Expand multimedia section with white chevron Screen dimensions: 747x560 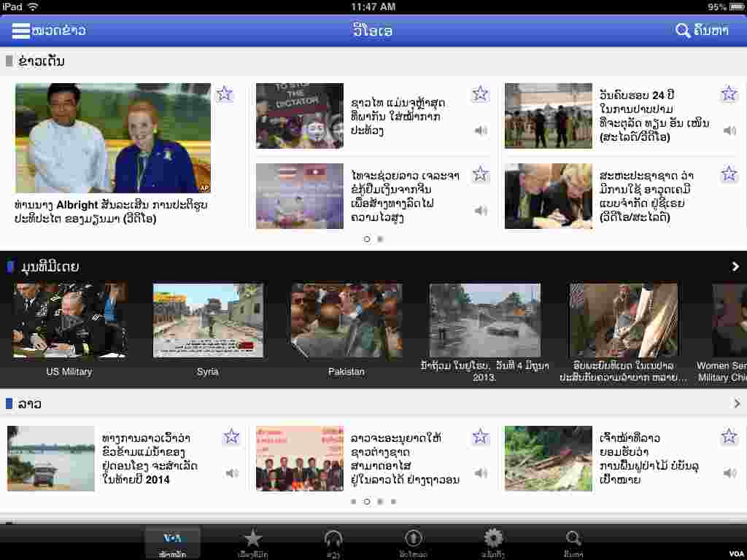[x=735, y=267]
